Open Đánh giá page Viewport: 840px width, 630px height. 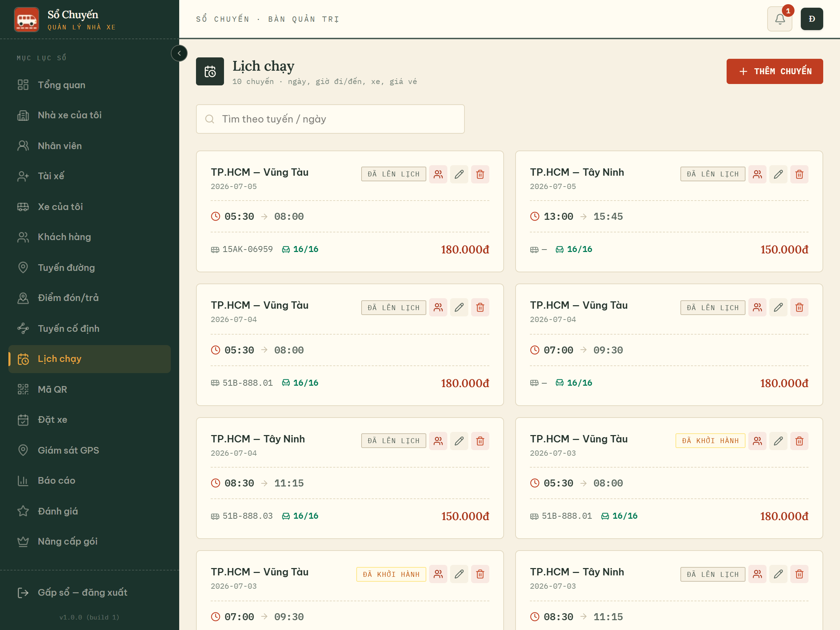[x=90, y=511]
